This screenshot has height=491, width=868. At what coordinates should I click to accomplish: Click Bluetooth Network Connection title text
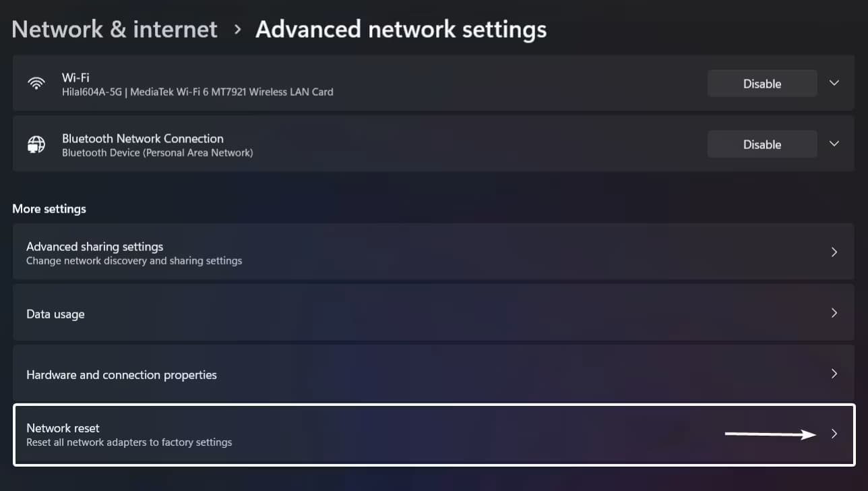tap(142, 138)
